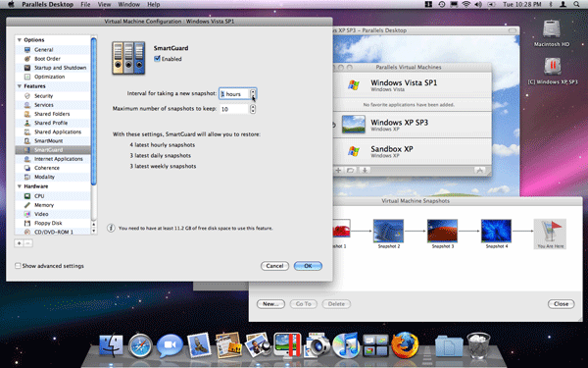
Task: Open Finder from the Dock
Action: [112, 344]
